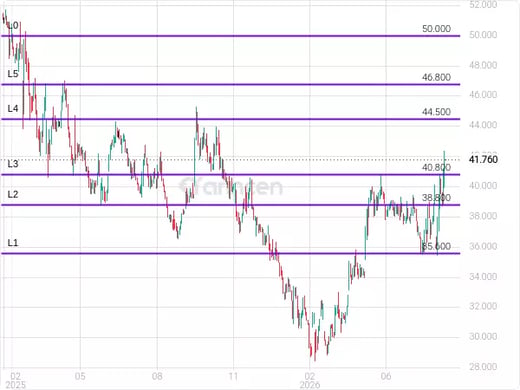The width and height of the screenshot is (520, 390).
Task: Click the L2 level label
Action: point(13,194)
